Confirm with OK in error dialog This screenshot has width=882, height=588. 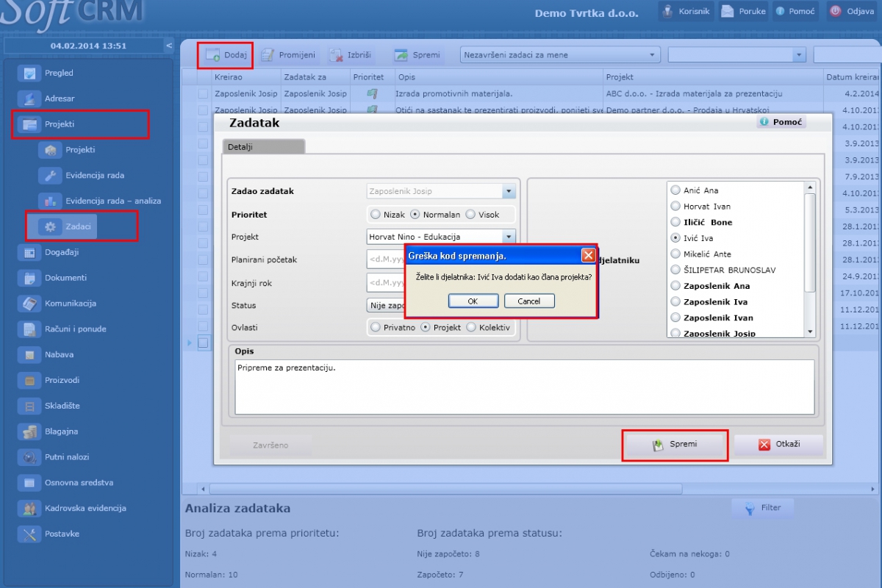pyautogui.click(x=473, y=301)
